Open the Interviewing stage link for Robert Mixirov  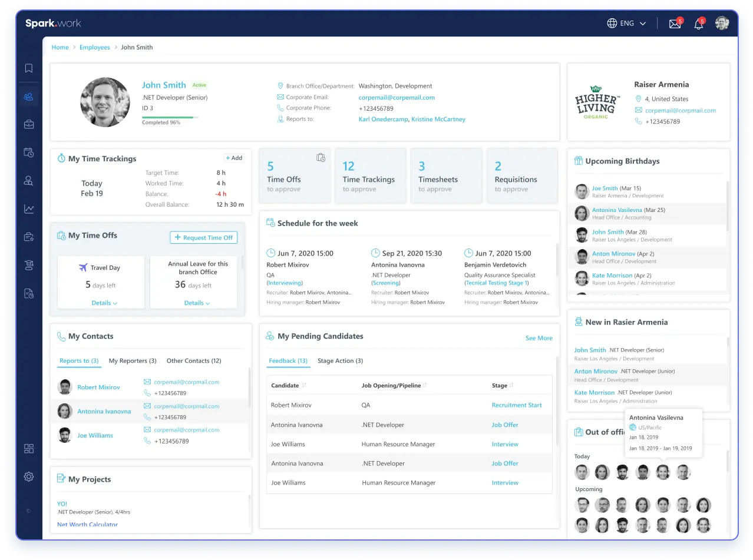pyautogui.click(x=285, y=283)
